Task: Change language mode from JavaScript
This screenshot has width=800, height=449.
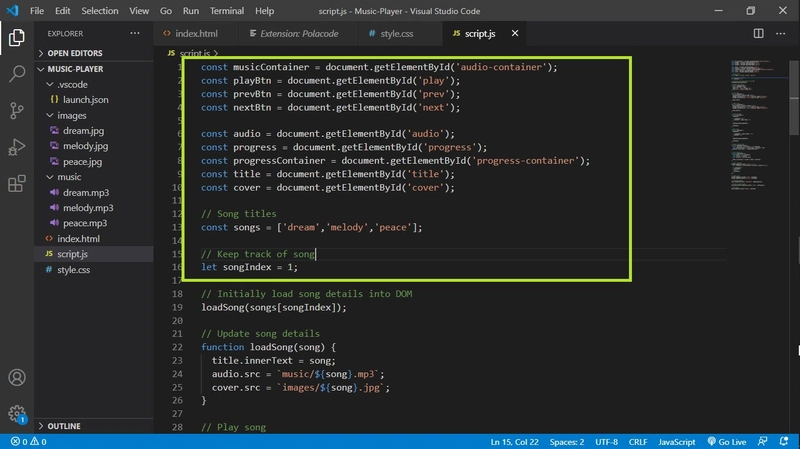Action: [x=676, y=441]
